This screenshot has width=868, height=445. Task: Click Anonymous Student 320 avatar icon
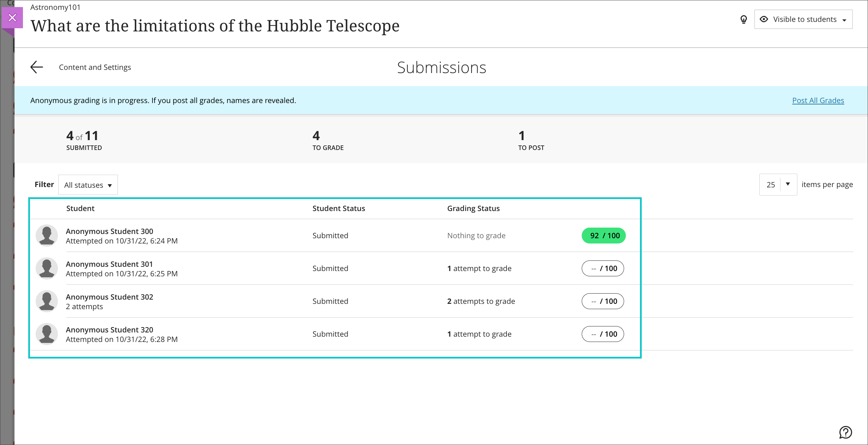tap(46, 333)
